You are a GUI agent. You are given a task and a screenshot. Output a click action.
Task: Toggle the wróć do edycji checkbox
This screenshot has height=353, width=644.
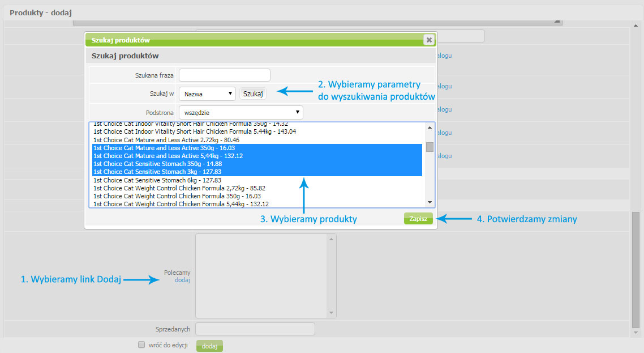(141, 345)
